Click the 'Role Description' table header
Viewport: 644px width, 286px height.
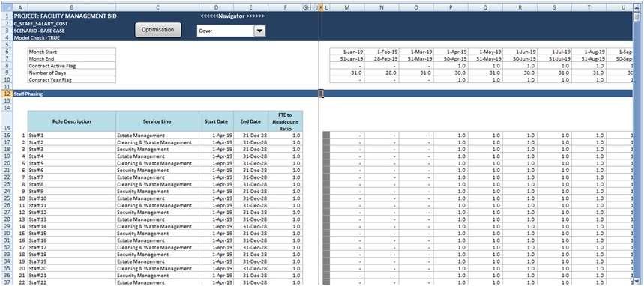(72, 121)
